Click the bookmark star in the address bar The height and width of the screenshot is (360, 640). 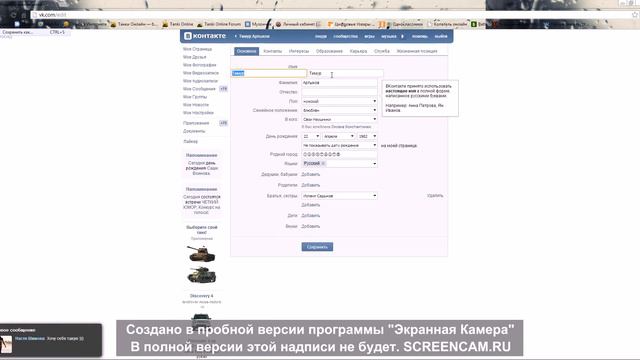tap(635, 15)
